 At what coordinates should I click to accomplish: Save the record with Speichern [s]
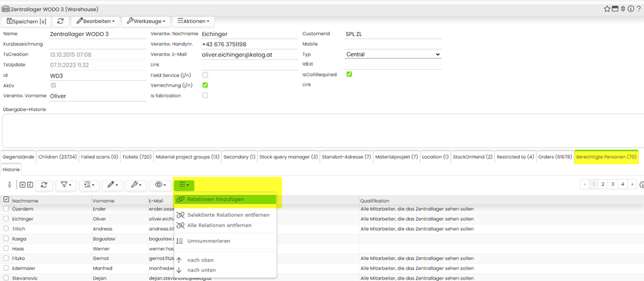(26, 21)
